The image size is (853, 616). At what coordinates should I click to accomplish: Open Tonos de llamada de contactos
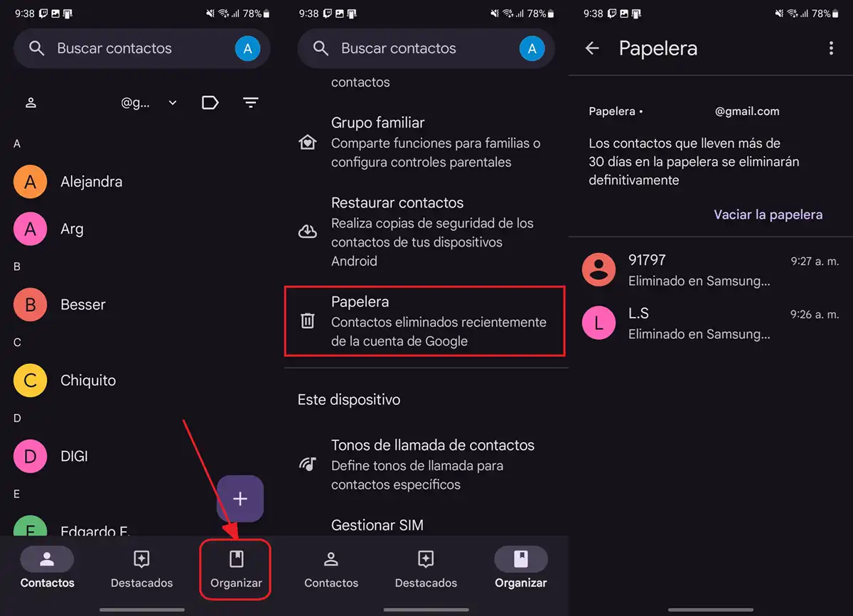pos(432,445)
